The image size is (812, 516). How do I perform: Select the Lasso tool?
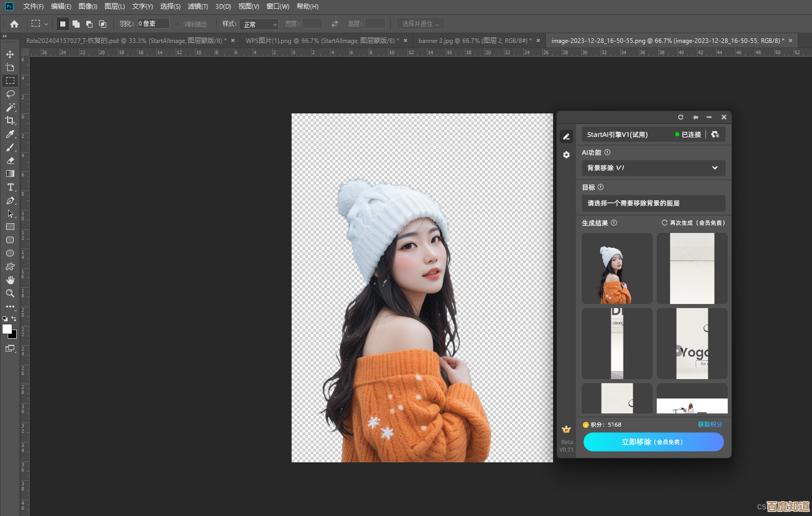tap(10, 94)
